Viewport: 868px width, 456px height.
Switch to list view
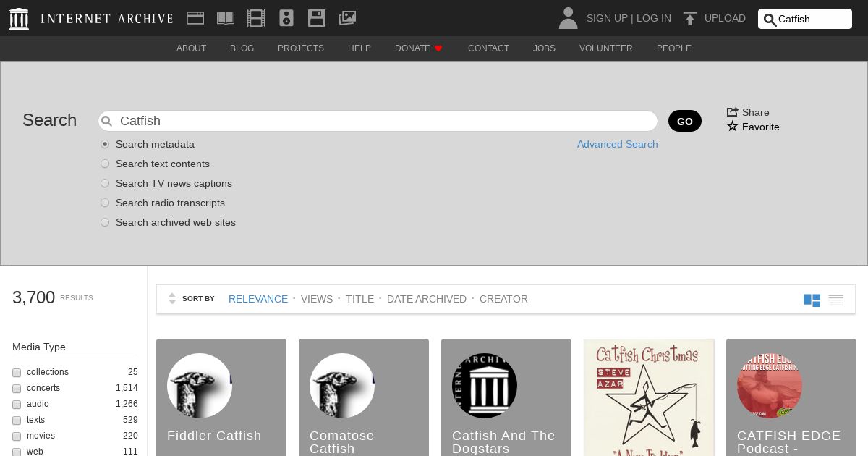tap(836, 300)
